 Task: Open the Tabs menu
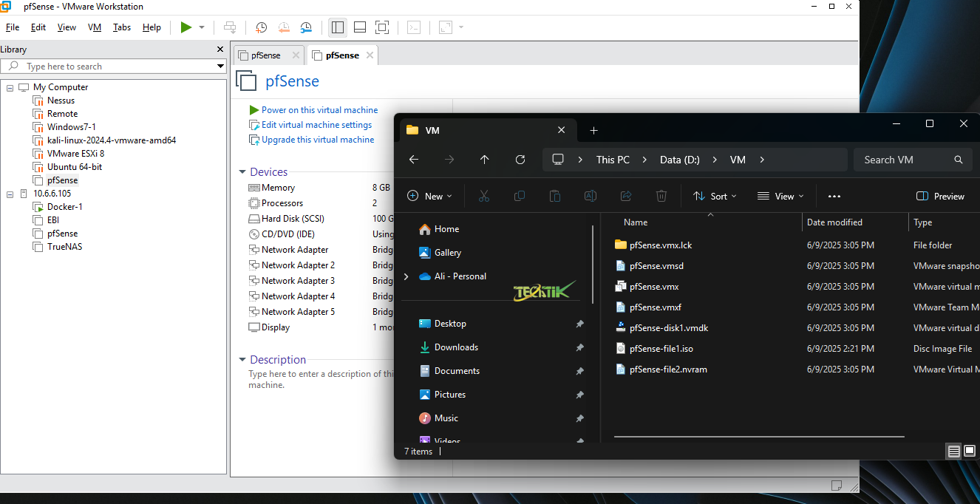(x=122, y=27)
